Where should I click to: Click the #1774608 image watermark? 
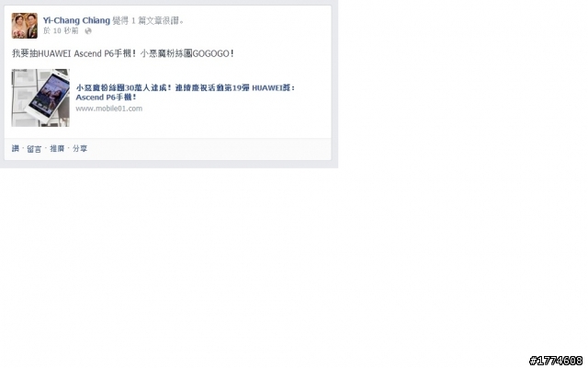[556, 361]
